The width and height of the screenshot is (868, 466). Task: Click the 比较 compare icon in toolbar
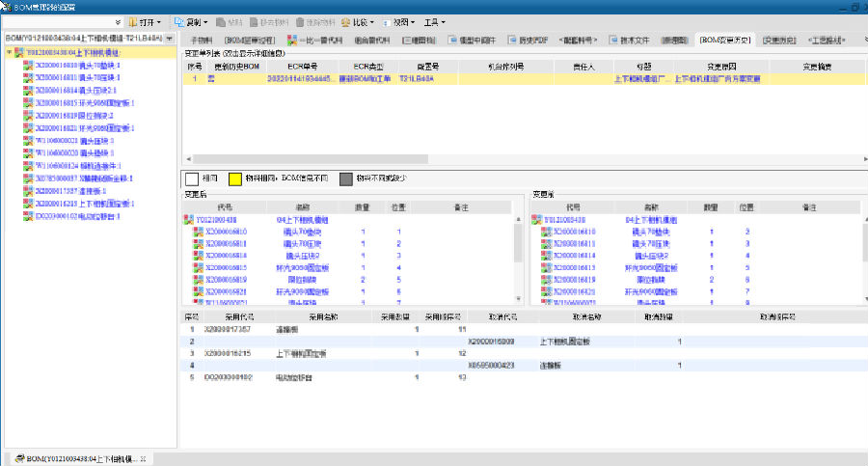click(x=346, y=21)
